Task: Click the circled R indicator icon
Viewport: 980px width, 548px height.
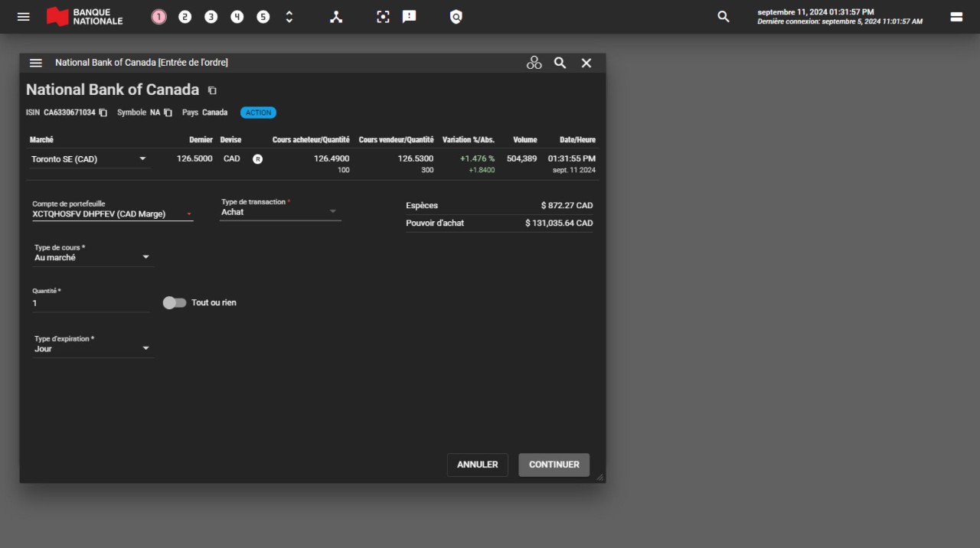Action: (x=258, y=159)
